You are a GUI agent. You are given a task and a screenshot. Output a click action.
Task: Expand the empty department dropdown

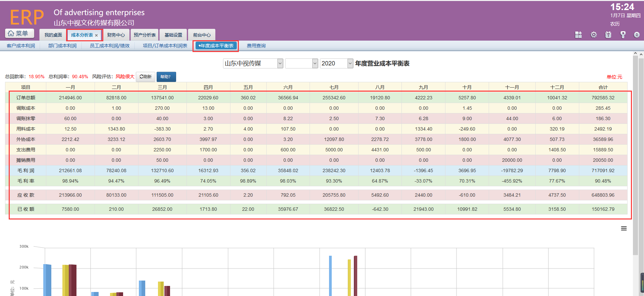click(302, 63)
